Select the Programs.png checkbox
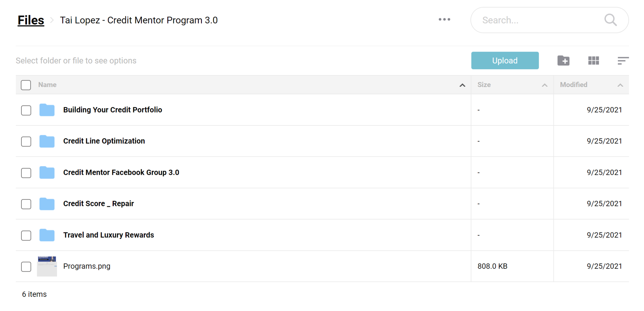 tap(26, 267)
